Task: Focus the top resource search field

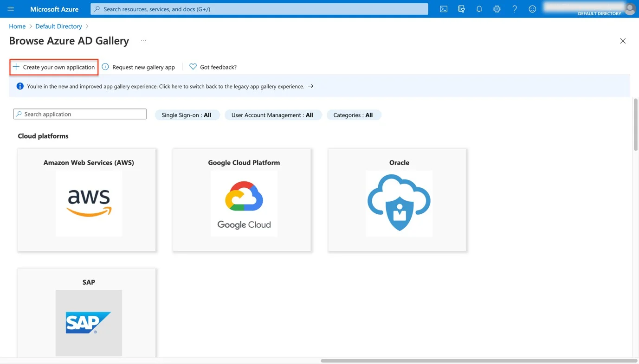Action: pos(259,9)
